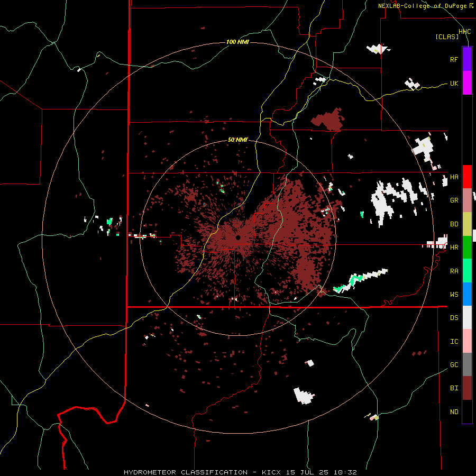Pick the blue WS legend swatch

point(467,294)
